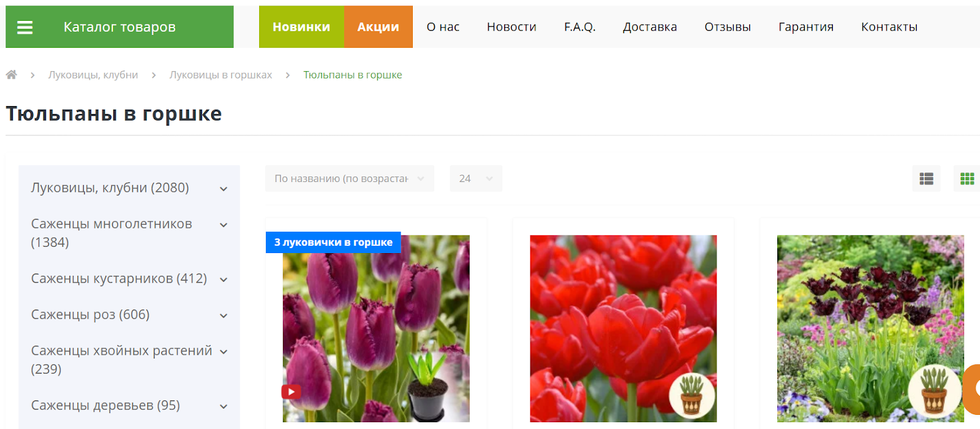Expand the Луковицы, клубни (2080) category chevron
Screen dimensions: 980x429
click(x=224, y=189)
